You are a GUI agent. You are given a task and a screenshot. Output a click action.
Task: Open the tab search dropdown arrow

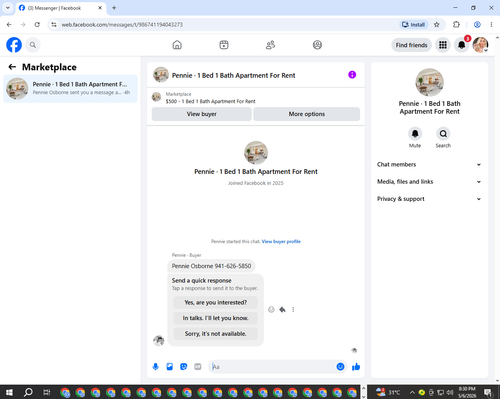point(8,8)
